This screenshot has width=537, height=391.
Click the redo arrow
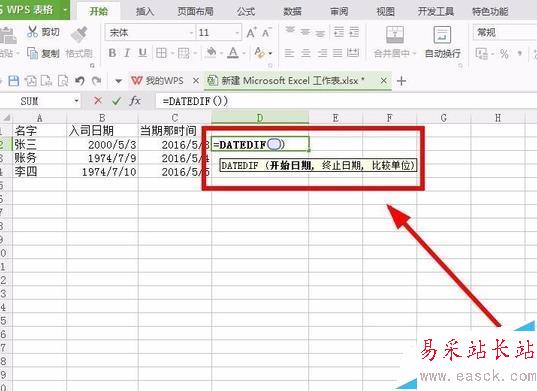[x=97, y=81]
